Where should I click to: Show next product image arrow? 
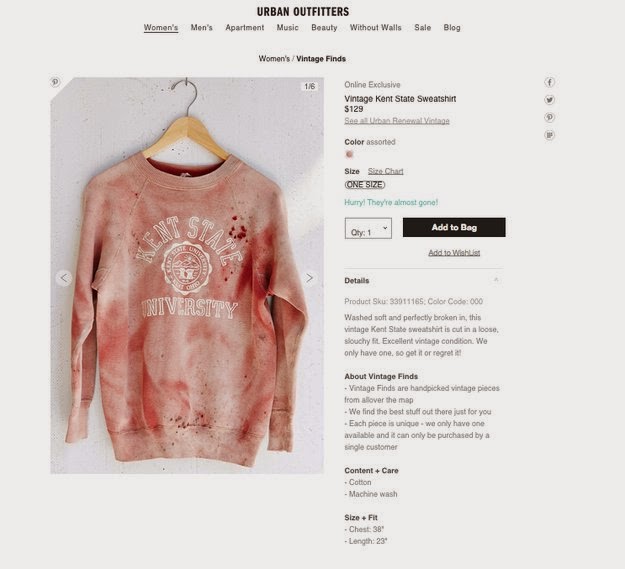pos(310,278)
